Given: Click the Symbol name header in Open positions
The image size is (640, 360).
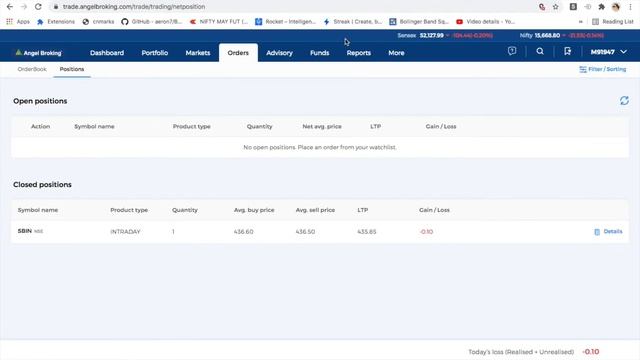Looking at the screenshot, I should pos(94,127).
